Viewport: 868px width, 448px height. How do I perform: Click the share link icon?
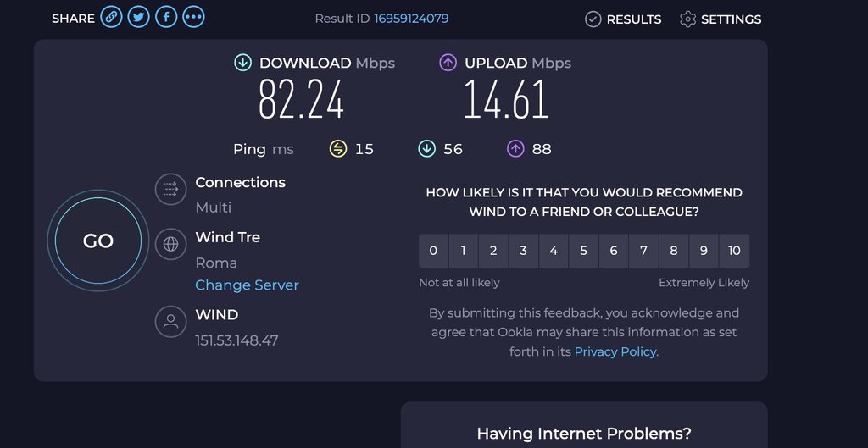(x=111, y=17)
